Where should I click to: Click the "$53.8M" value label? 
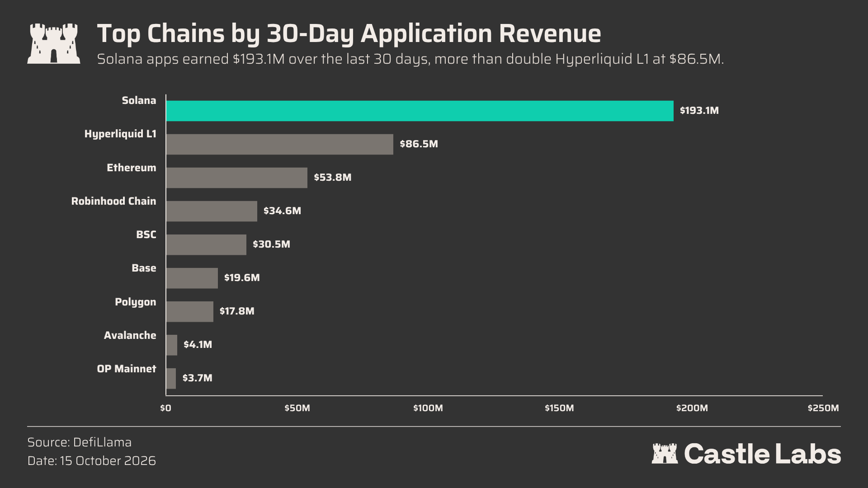pyautogui.click(x=333, y=178)
